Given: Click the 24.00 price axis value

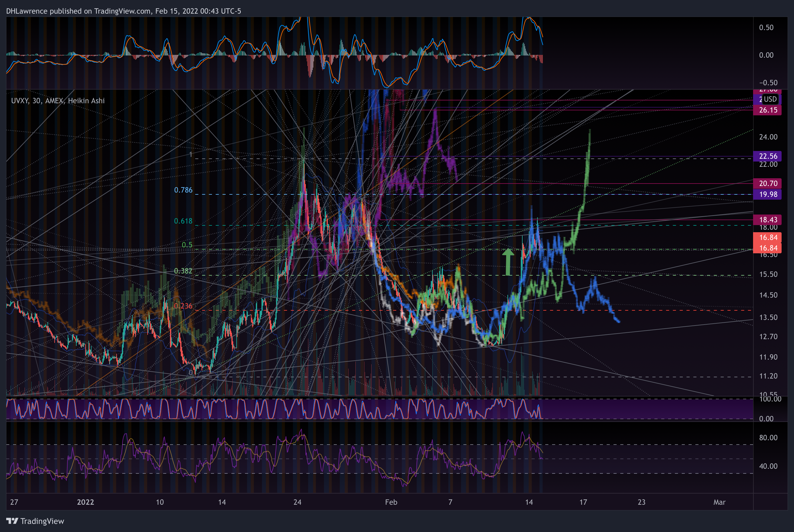Looking at the screenshot, I should [768, 137].
